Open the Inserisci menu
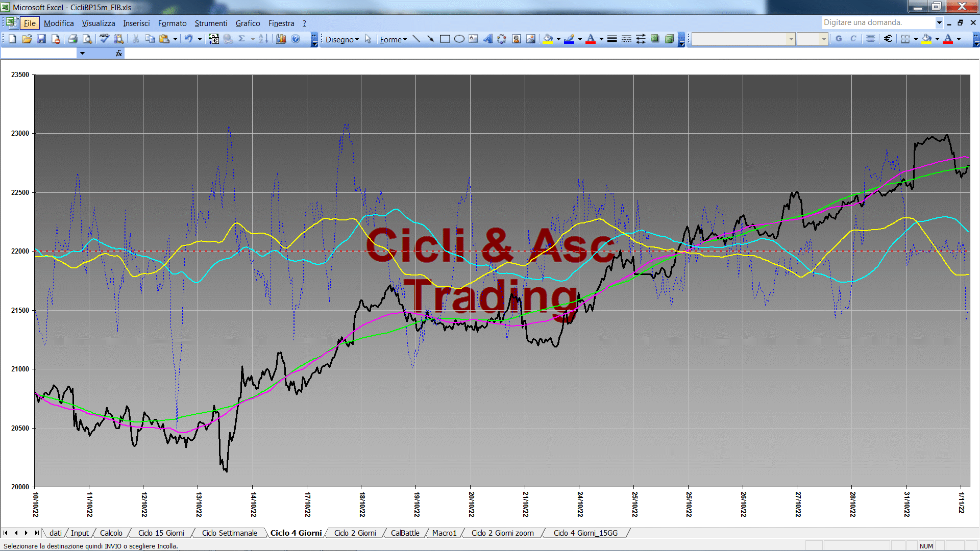 coord(136,23)
